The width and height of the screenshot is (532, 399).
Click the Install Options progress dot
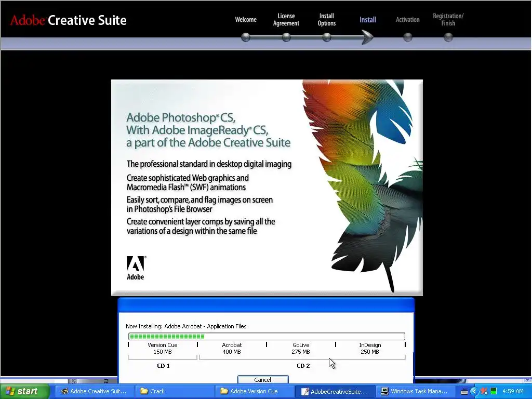click(326, 37)
